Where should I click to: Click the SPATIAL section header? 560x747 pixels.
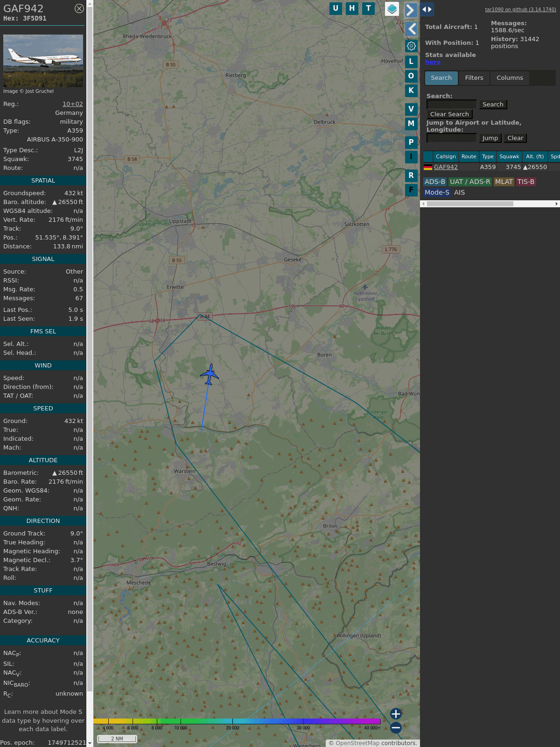[43, 181]
